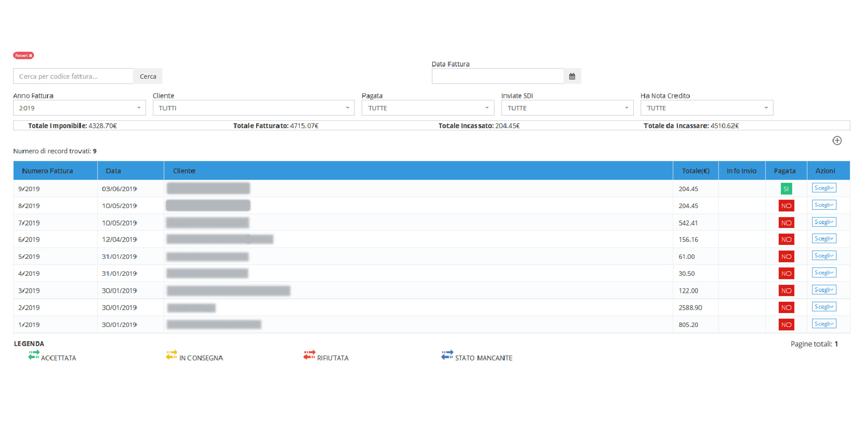Open Scegli actions for invoice 7/2019
Screen dimensions: 868x434
pos(824,222)
